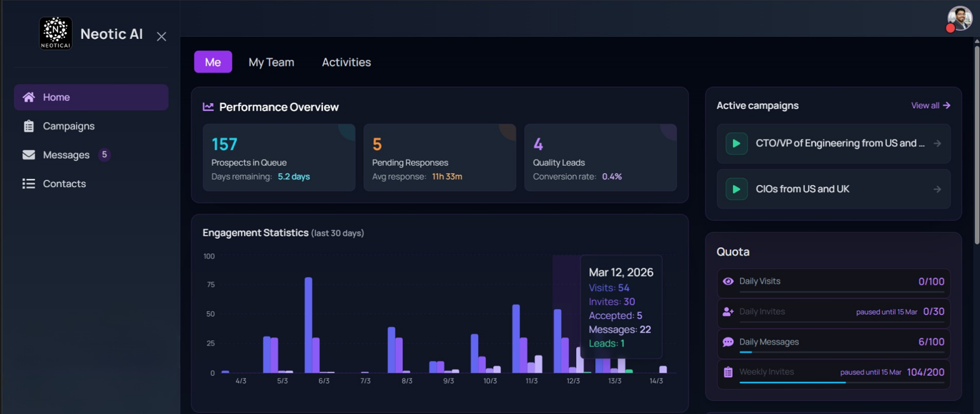The width and height of the screenshot is (980, 414).
Task: Click the CIOs from US and UK campaign title
Action: click(x=802, y=189)
